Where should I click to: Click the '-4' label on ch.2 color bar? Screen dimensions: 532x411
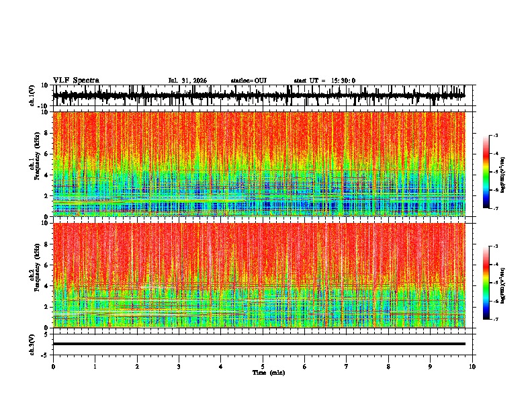tap(496, 265)
